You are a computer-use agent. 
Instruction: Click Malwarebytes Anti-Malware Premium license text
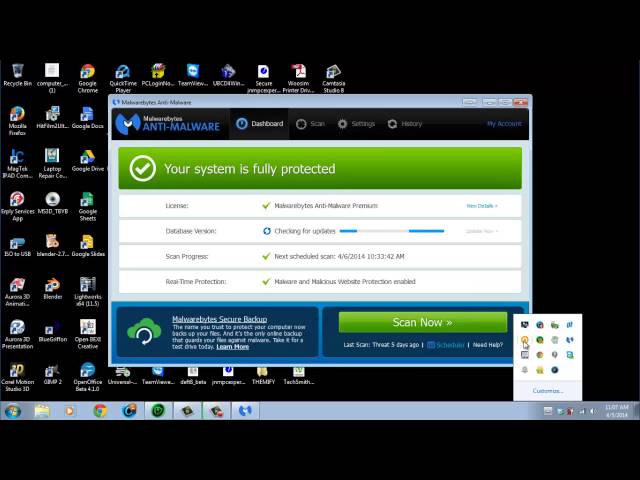(326, 206)
